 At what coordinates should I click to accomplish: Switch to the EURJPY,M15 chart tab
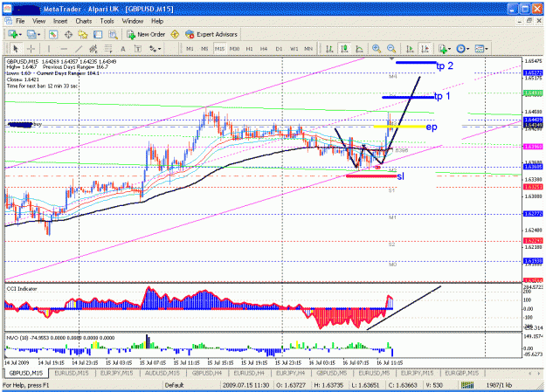117,373
